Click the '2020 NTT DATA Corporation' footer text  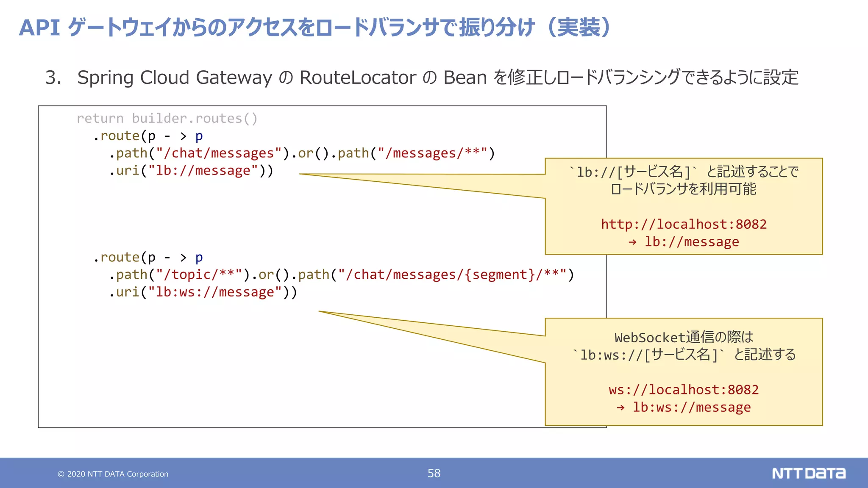(x=117, y=474)
